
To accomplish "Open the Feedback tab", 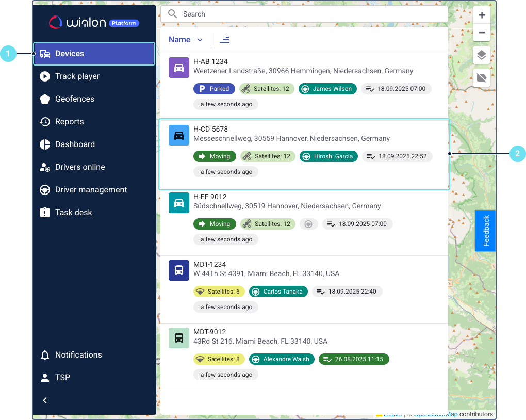I will click(485, 231).
